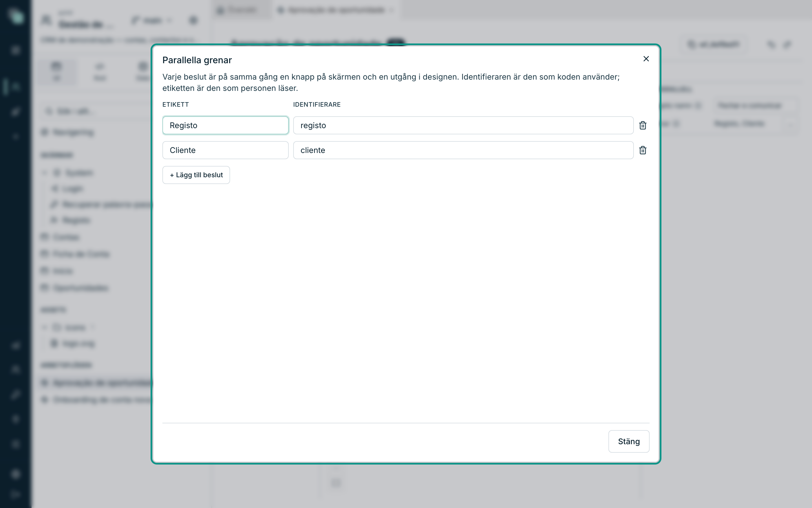
Task: Close the Parallella grenar dialog with X
Action: (x=646, y=59)
